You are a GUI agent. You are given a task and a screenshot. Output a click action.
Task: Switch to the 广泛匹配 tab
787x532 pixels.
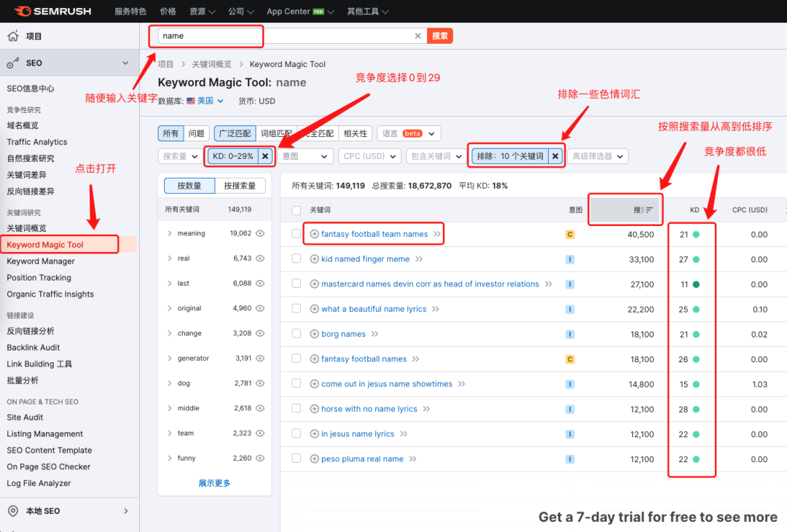pyautogui.click(x=235, y=133)
